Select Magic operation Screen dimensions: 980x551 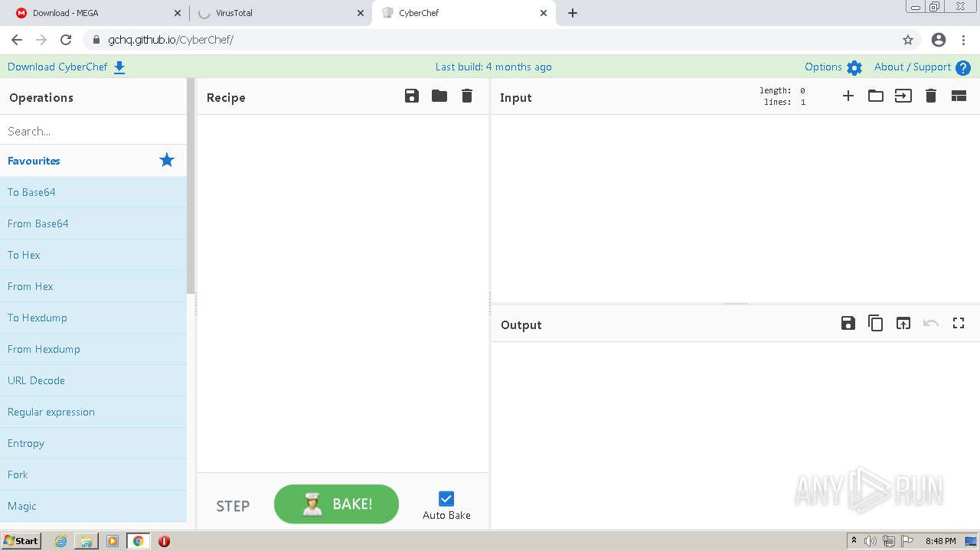93,506
